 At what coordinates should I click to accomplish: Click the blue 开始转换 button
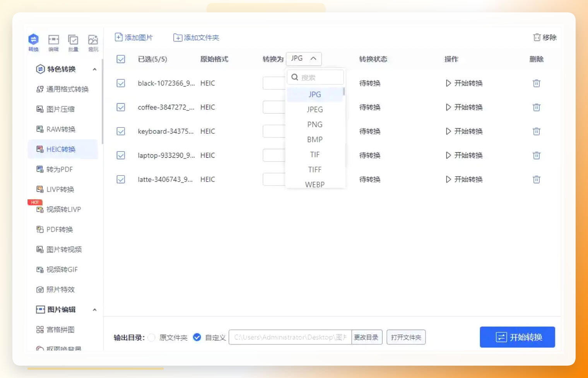pos(517,337)
